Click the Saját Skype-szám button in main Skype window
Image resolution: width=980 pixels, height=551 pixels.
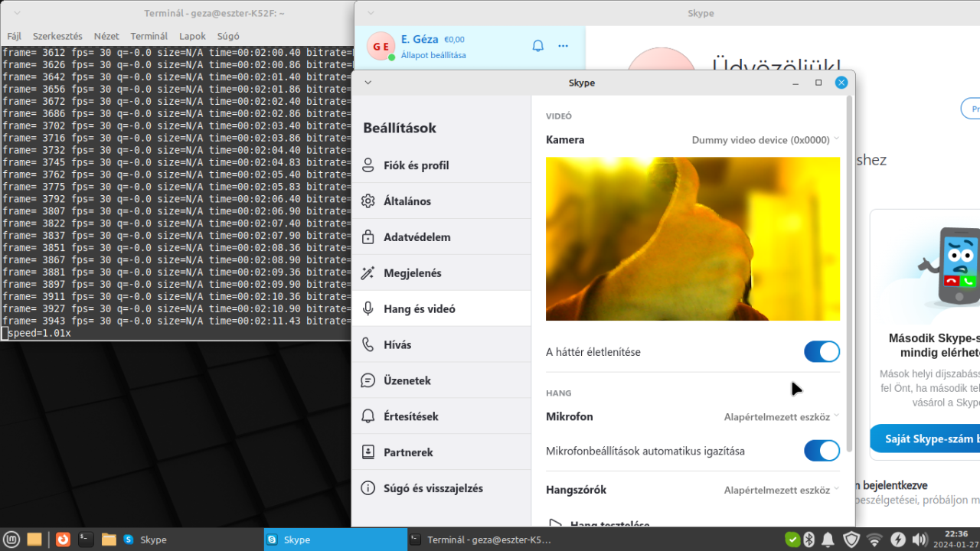[925, 439]
